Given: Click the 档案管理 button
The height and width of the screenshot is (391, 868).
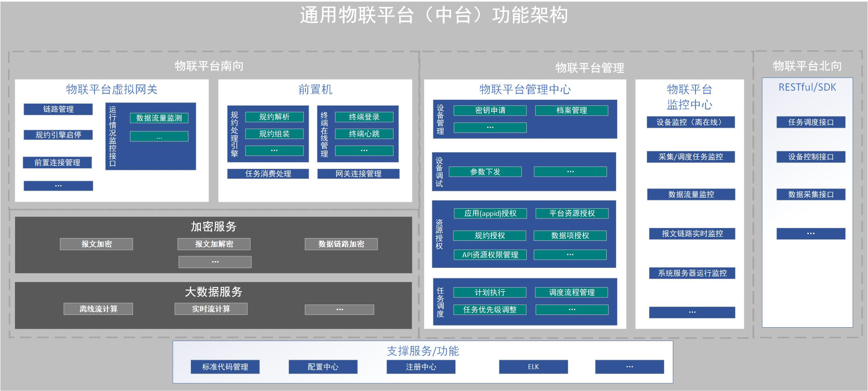Looking at the screenshot, I should [572, 110].
